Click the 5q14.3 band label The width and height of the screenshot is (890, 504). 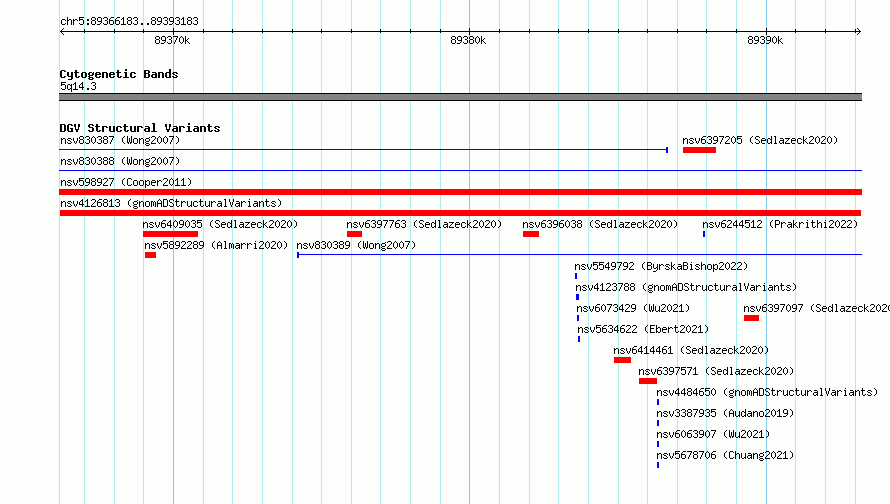coord(78,86)
